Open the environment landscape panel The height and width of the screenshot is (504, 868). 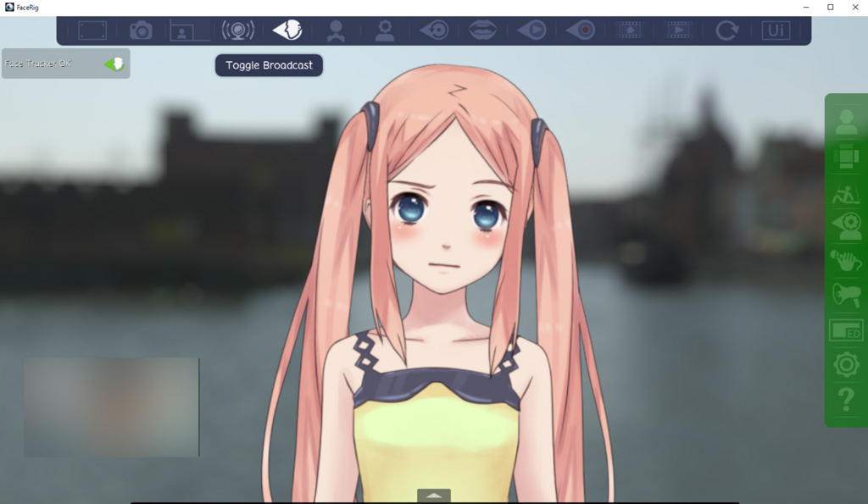tap(846, 193)
